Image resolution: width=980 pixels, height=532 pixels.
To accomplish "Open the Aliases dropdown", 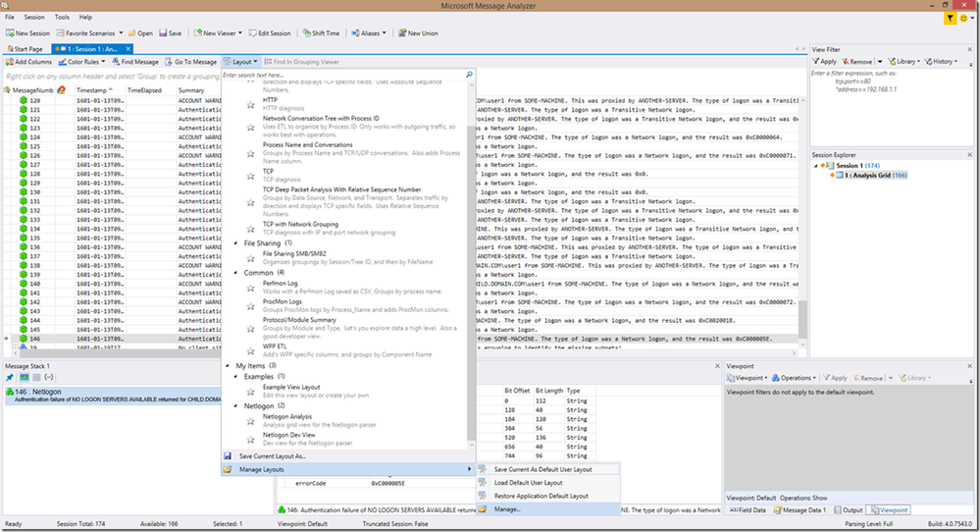I will [369, 33].
